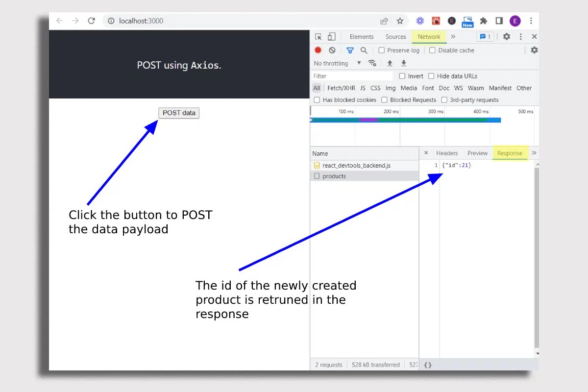Image resolution: width=588 pixels, height=392 pixels.
Task: Switch to the Elements tab
Action: [x=362, y=36]
